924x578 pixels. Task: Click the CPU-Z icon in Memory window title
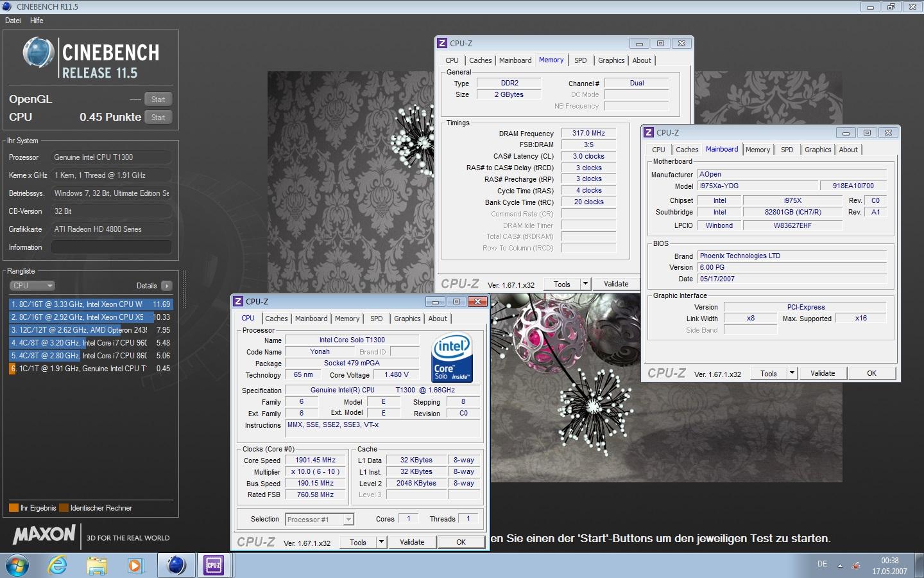[442, 43]
